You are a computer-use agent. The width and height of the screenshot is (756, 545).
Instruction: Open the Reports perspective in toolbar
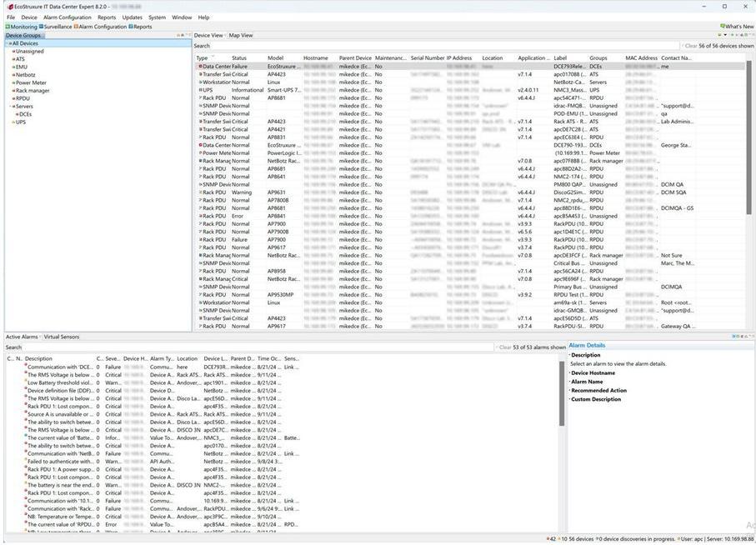[142, 27]
